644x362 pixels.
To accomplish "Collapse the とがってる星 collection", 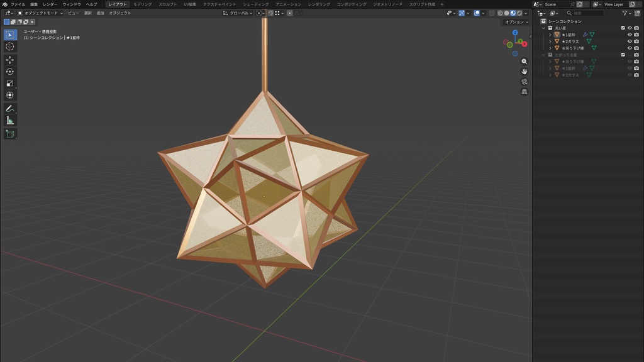I will point(544,55).
